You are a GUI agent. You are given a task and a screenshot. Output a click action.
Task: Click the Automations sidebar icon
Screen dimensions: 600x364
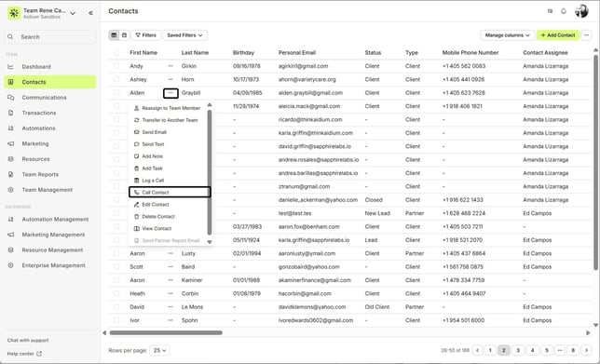(11, 128)
